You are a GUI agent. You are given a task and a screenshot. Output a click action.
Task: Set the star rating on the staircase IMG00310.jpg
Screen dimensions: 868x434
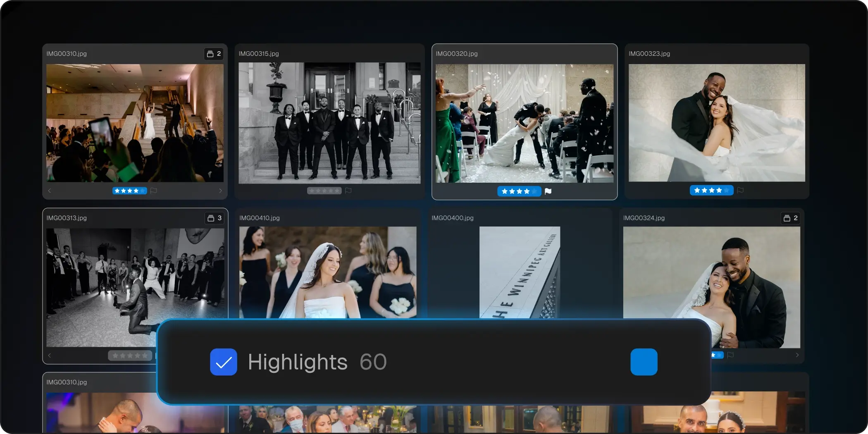click(x=130, y=191)
